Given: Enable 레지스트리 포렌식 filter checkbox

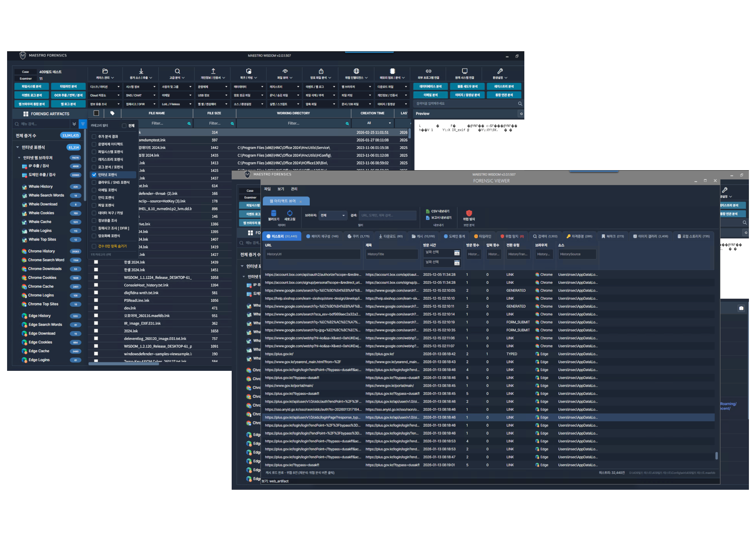Looking at the screenshot, I should pyautogui.click(x=94, y=160).
